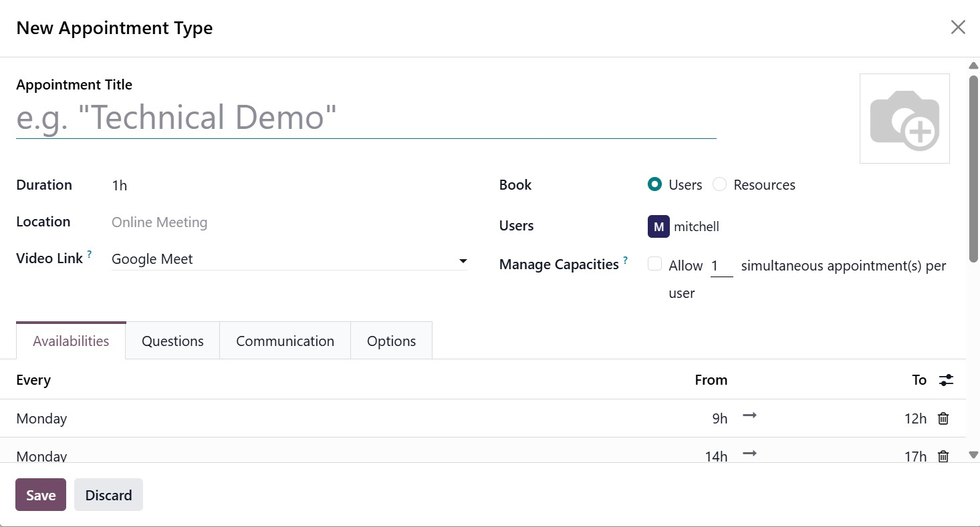Open the column settings adjust icon
Viewport: 980px width, 527px height.
946,380
